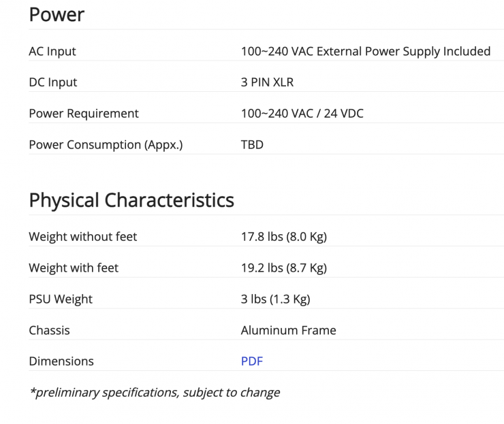Click the TBD power consumption value

tap(252, 145)
